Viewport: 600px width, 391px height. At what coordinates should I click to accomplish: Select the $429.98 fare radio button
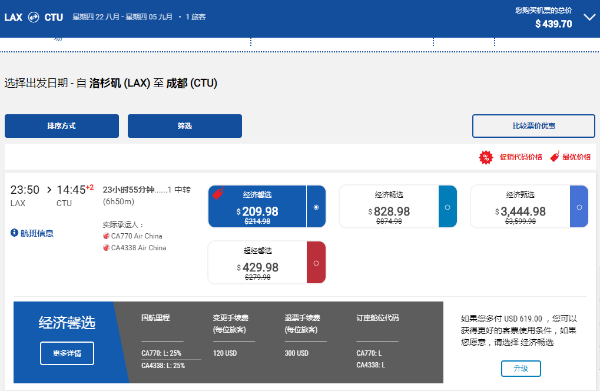pos(316,263)
